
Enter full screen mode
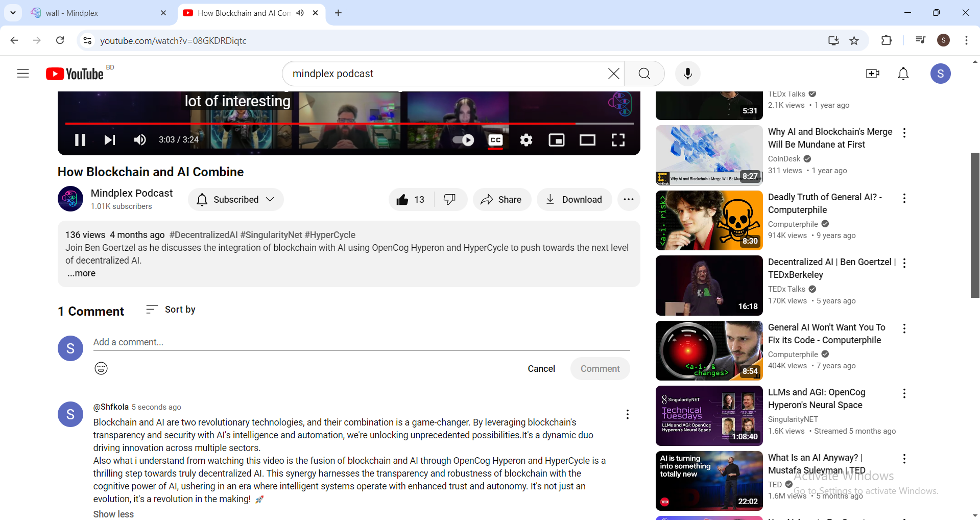pyautogui.click(x=618, y=140)
